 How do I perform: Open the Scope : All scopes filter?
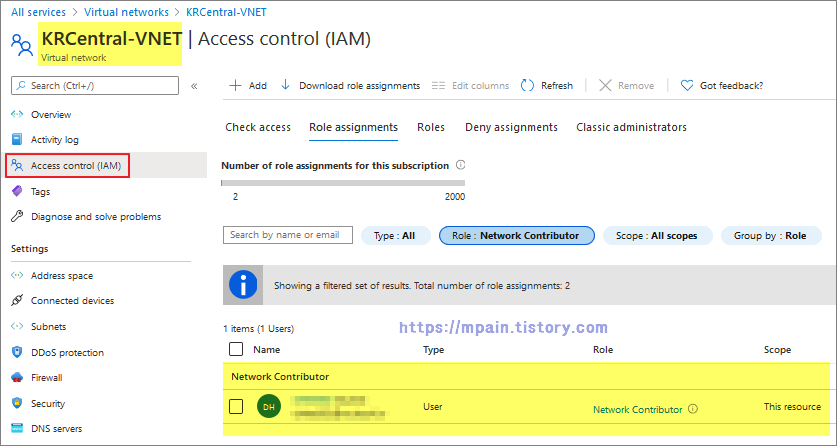tap(658, 235)
